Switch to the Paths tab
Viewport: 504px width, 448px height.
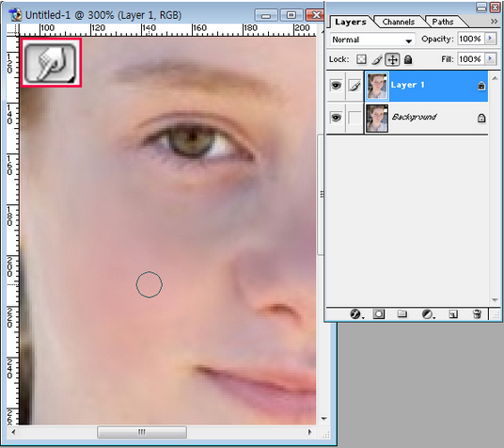[x=443, y=22]
